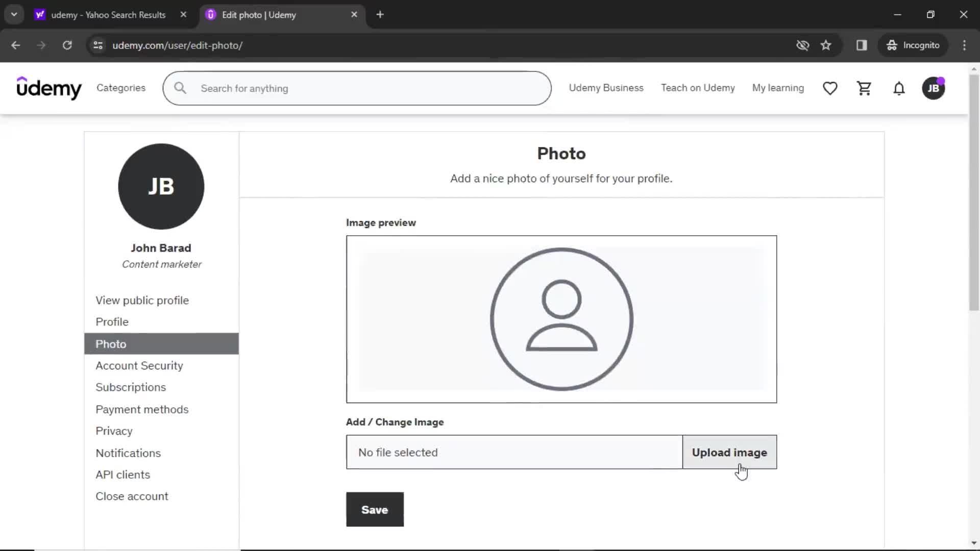
Task: Select the Profile sidebar menu item
Action: (112, 321)
